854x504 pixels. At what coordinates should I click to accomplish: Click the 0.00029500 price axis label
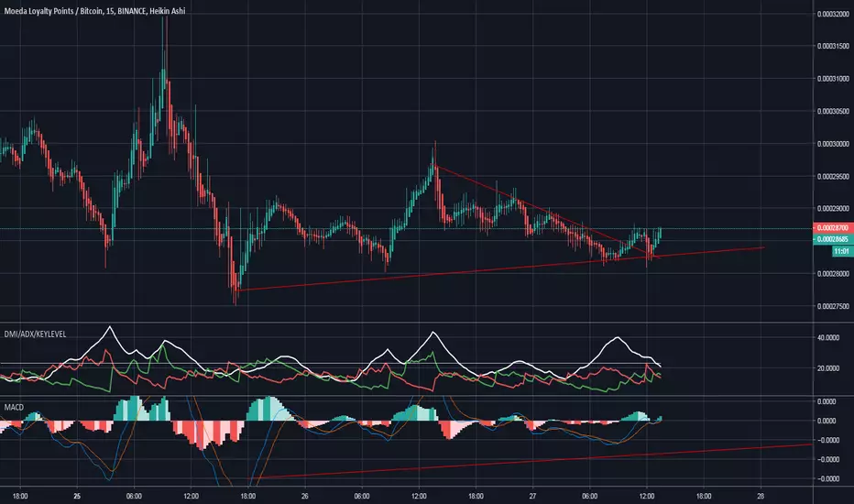pos(833,177)
